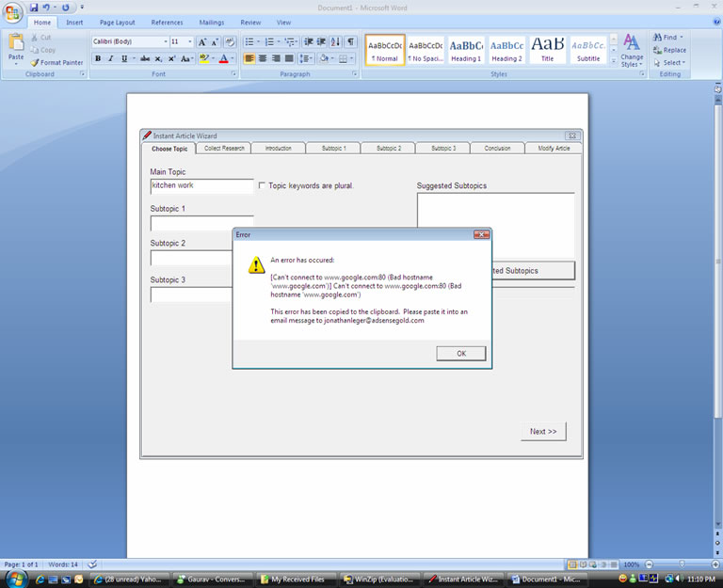Sort text alphabetically icon

tap(336, 42)
